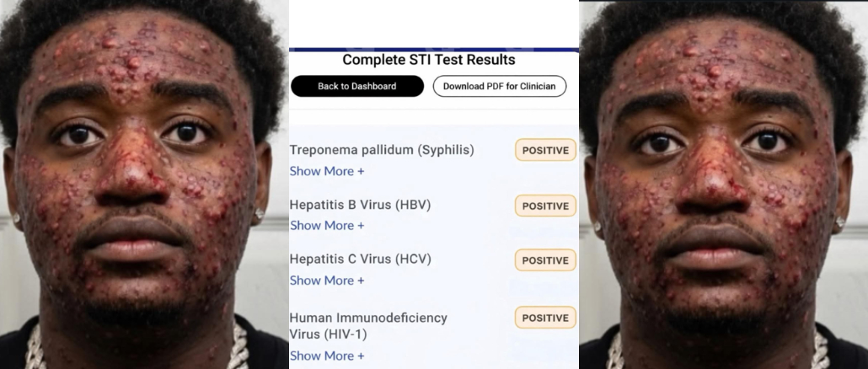Click the Back to Dashboard button

[x=356, y=86]
